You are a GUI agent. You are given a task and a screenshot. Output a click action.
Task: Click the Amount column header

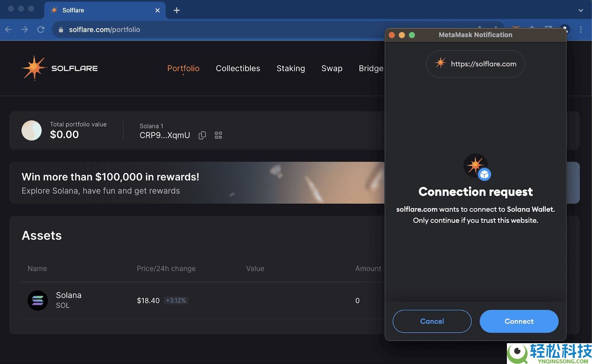tap(368, 268)
